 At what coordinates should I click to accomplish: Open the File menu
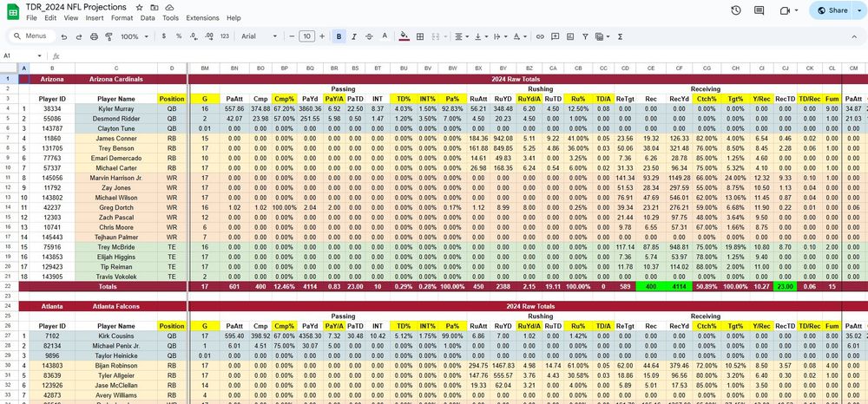[31, 17]
